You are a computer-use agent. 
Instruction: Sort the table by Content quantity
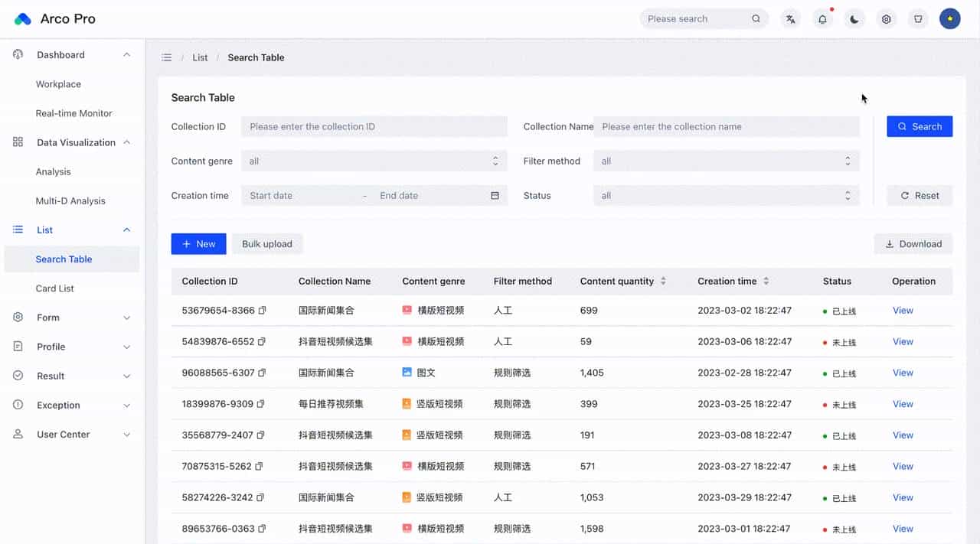(x=664, y=281)
